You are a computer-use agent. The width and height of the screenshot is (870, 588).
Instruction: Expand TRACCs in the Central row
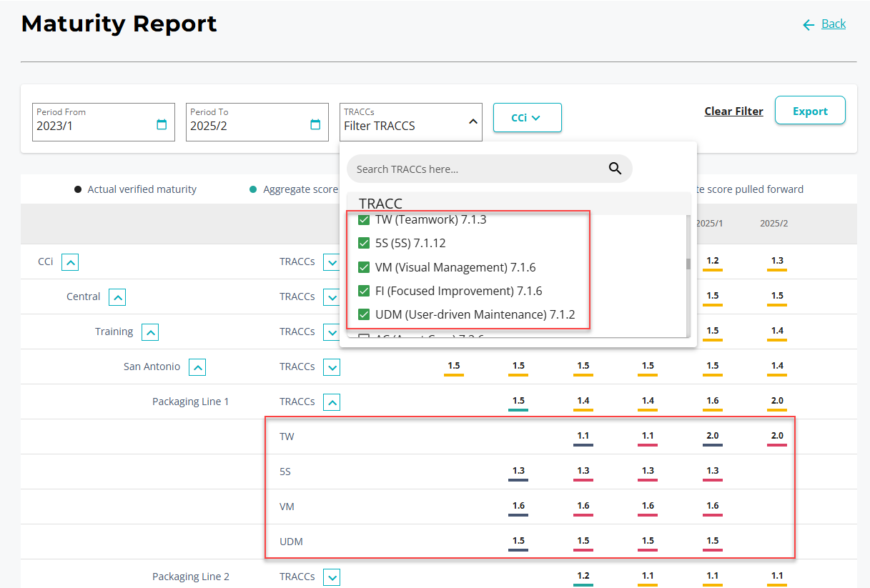coord(332,297)
